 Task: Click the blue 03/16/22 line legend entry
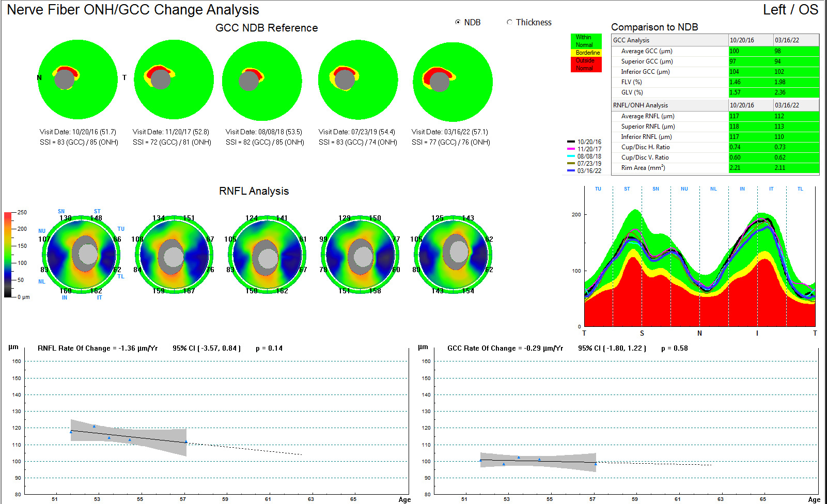pyautogui.click(x=584, y=170)
